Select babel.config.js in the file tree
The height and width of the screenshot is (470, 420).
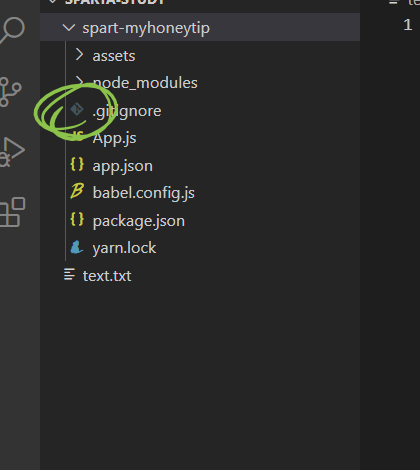pyautogui.click(x=144, y=193)
